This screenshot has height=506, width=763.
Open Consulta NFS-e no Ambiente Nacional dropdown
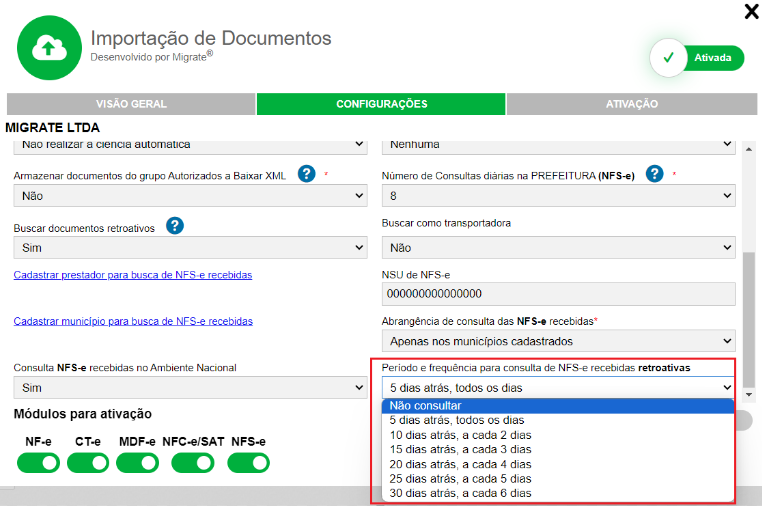click(x=190, y=387)
